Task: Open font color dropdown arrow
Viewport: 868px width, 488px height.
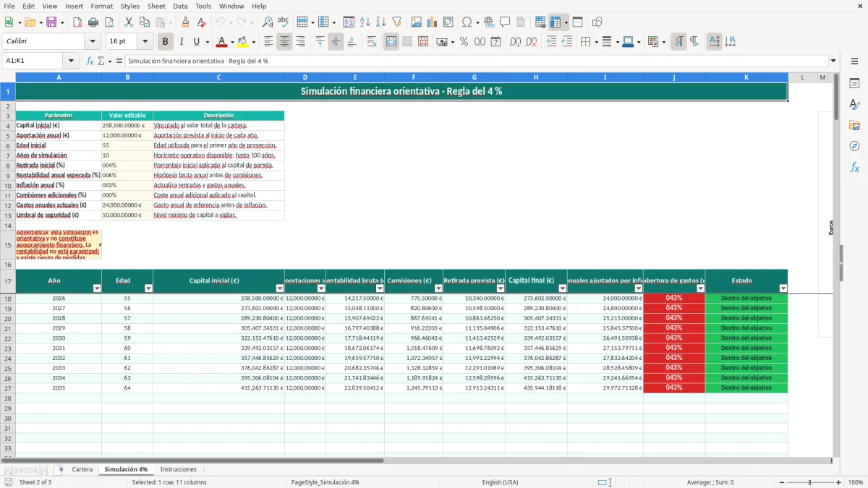Action: point(232,42)
